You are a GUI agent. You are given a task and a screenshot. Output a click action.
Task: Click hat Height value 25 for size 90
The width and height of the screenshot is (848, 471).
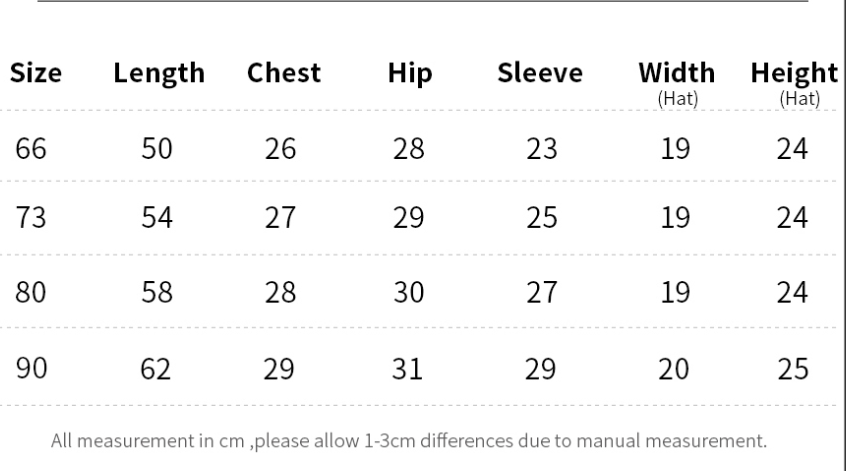(x=793, y=368)
